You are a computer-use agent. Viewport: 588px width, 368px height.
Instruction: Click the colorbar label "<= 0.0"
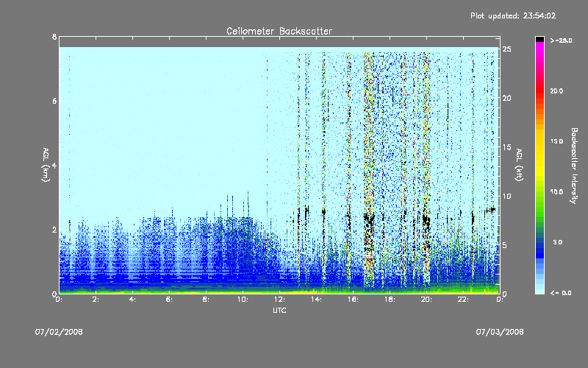click(x=561, y=292)
